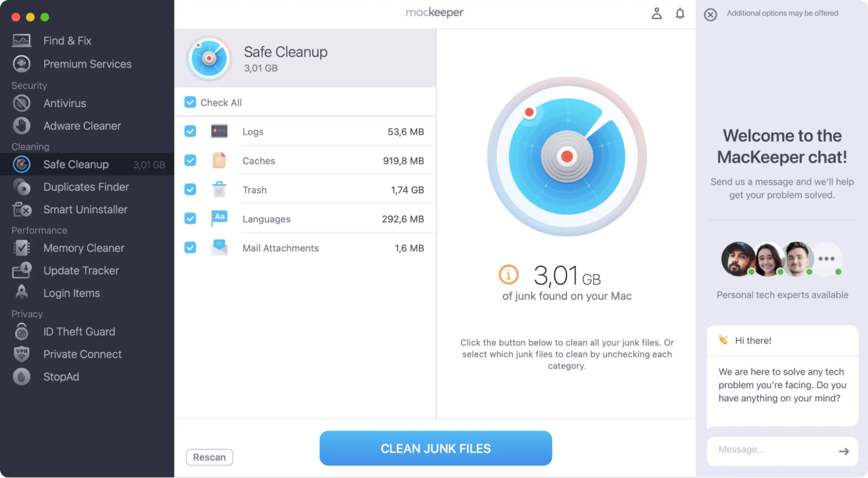Toggle the Check All checkbox

(x=190, y=102)
